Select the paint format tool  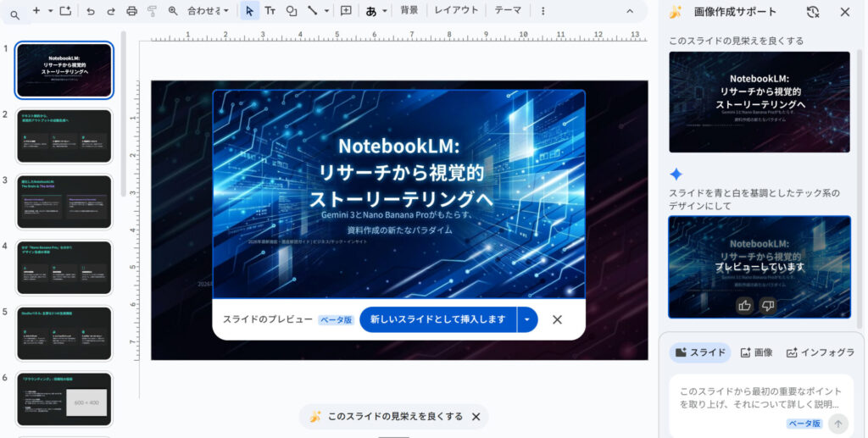coord(152,10)
